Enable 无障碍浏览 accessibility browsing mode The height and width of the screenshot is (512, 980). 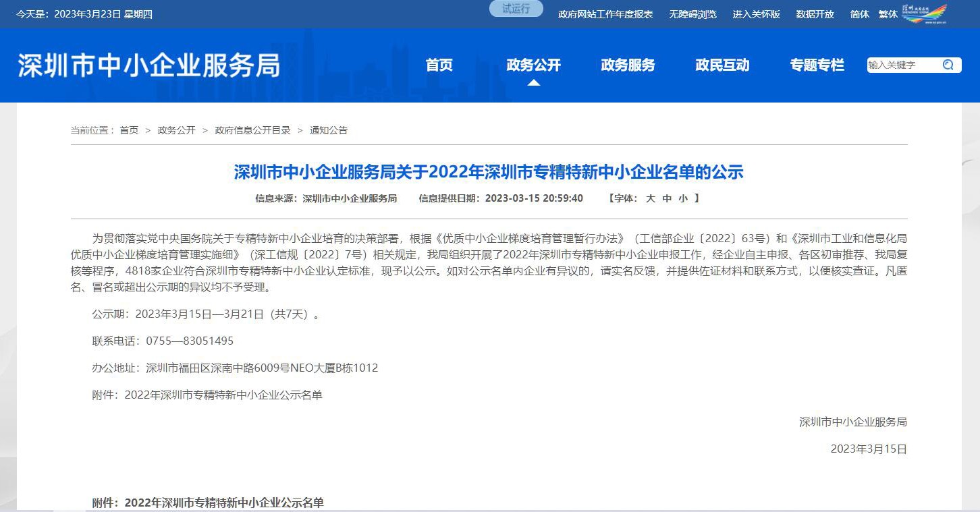click(691, 13)
